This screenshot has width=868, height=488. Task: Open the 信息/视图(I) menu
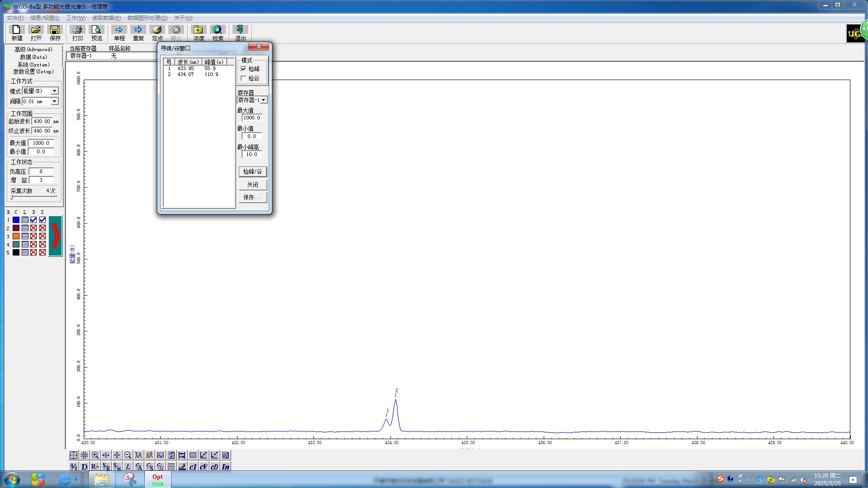tap(45, 18)
